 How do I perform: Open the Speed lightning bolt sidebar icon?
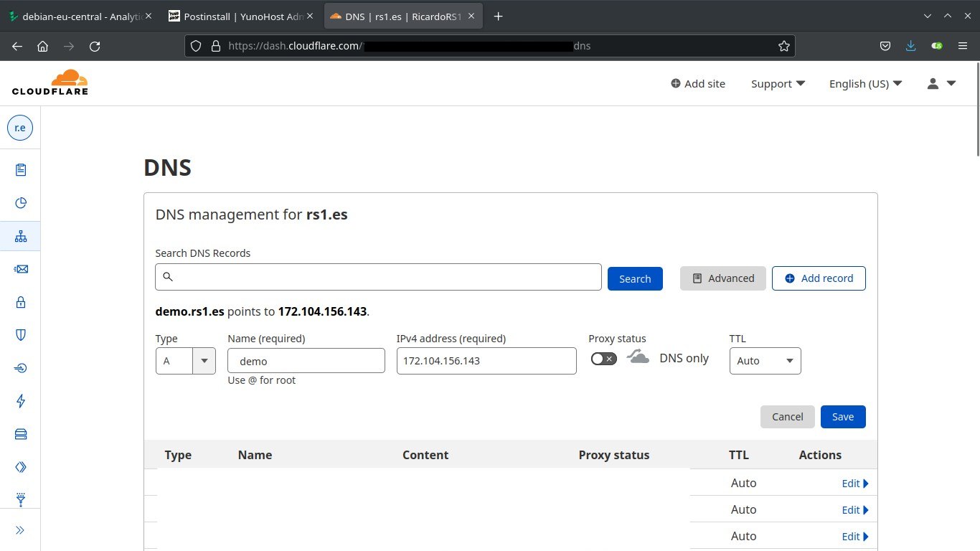20,401
